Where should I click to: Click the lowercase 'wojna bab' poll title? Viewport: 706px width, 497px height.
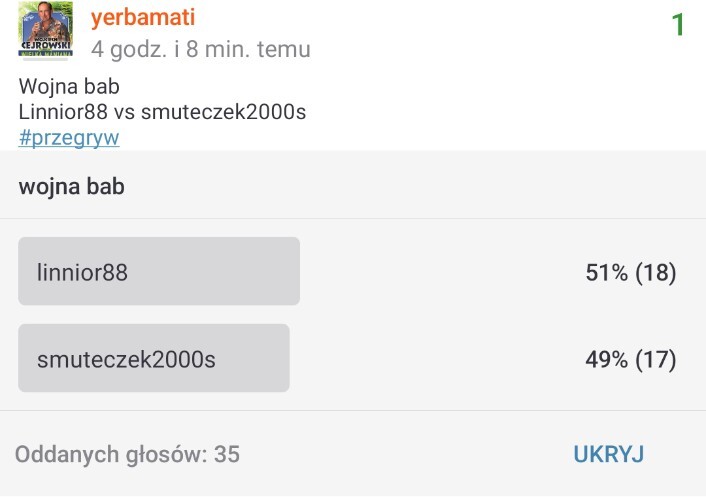71,186
